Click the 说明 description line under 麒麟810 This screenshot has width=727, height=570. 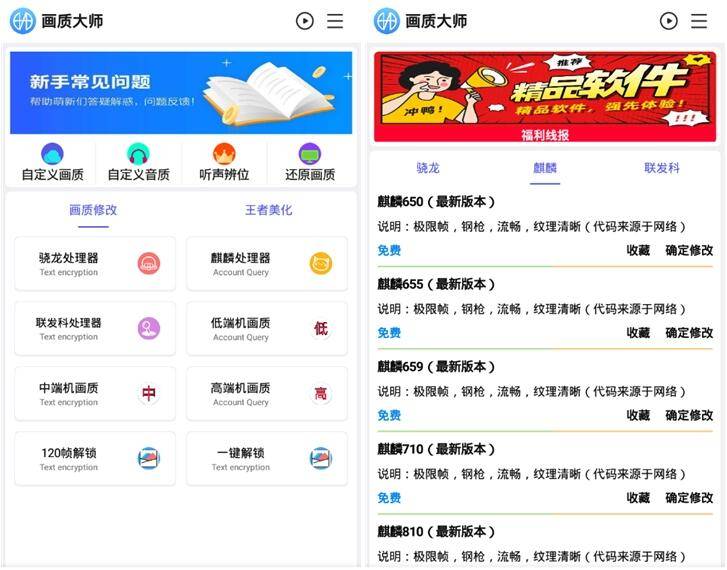(x=531, y=557)
